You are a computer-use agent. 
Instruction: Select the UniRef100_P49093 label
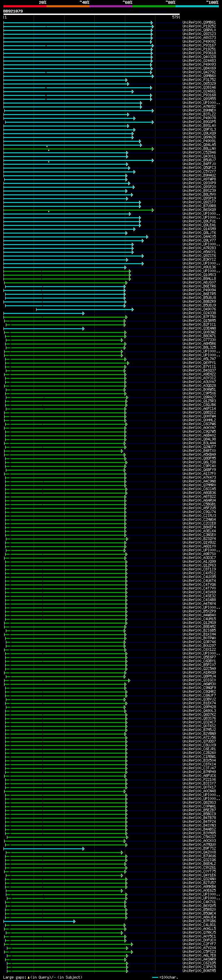pos(199,64)
